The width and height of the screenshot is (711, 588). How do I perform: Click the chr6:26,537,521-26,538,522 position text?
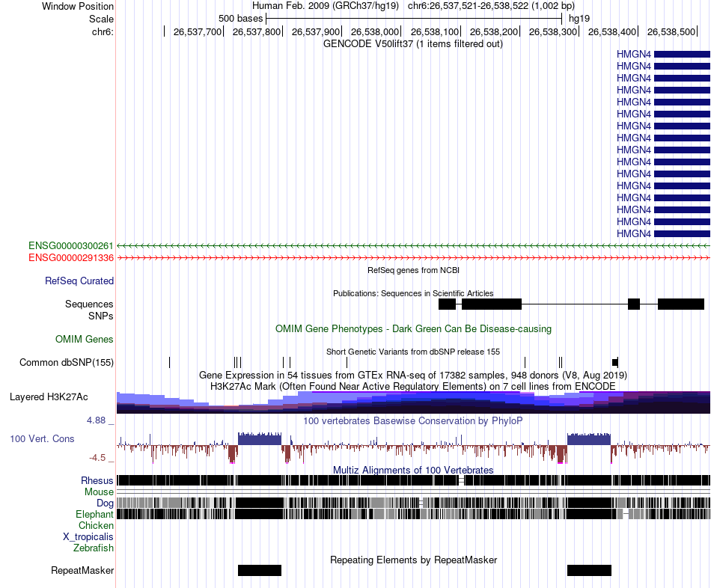(491, 6)
